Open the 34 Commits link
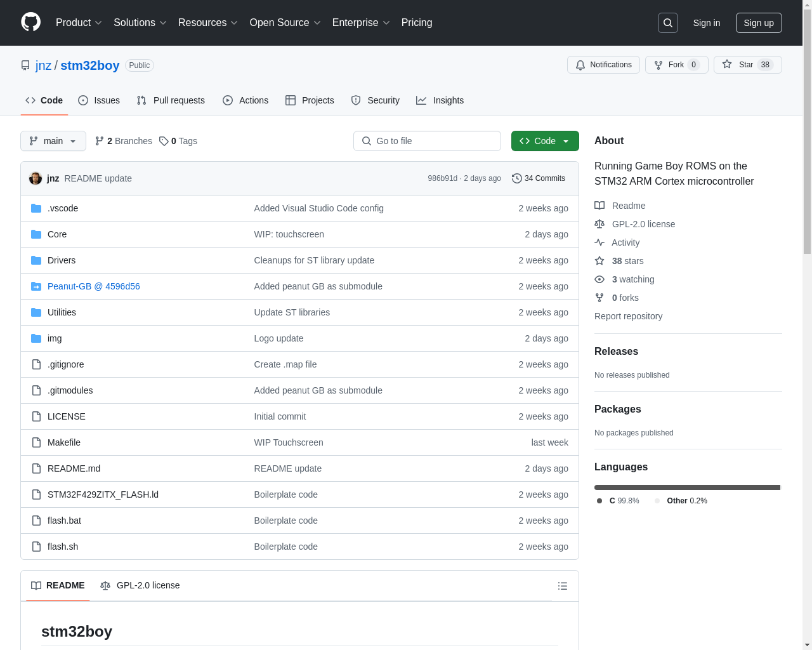 coord(539,178)
